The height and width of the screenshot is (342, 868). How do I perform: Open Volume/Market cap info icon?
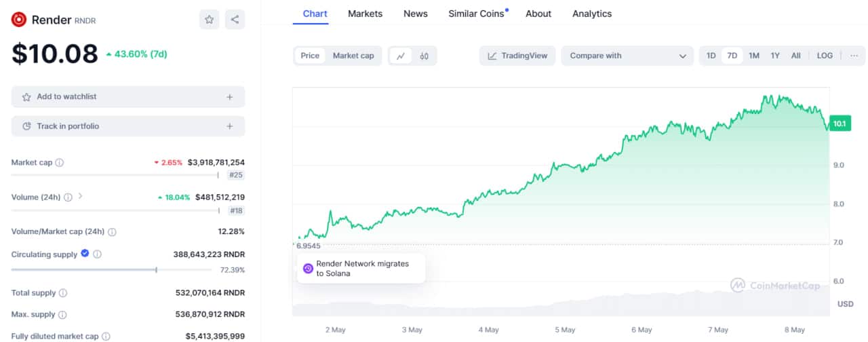(112, 232)
